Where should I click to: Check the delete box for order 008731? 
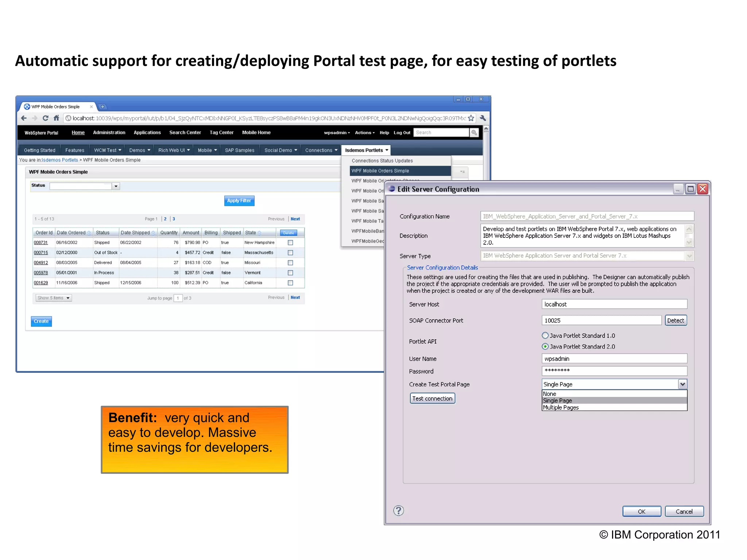point(290,243)
